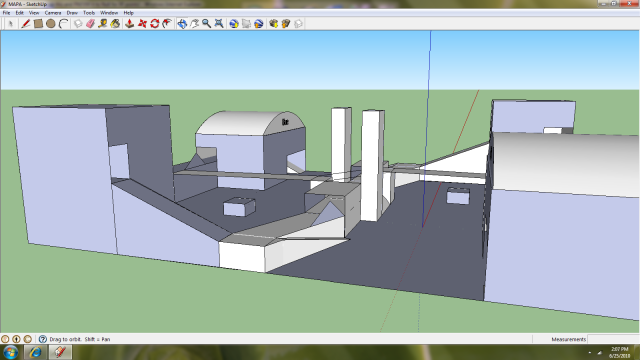Image resolution: width=640 pixels, height=360 pixels.
Task: Click Preview Model in Google Earth icon
Action: click(x=258, y=24)
